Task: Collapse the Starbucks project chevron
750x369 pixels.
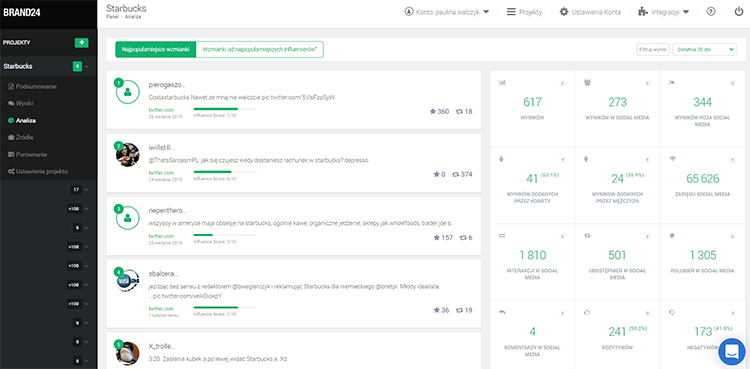Action: (87, 67)
